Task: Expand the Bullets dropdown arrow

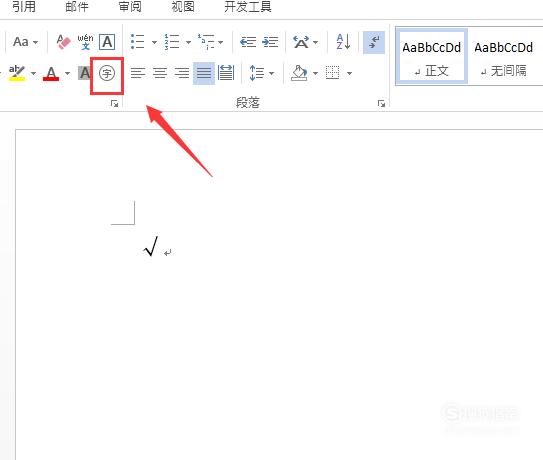Action: pyautogui.click(x=154, y=43)
